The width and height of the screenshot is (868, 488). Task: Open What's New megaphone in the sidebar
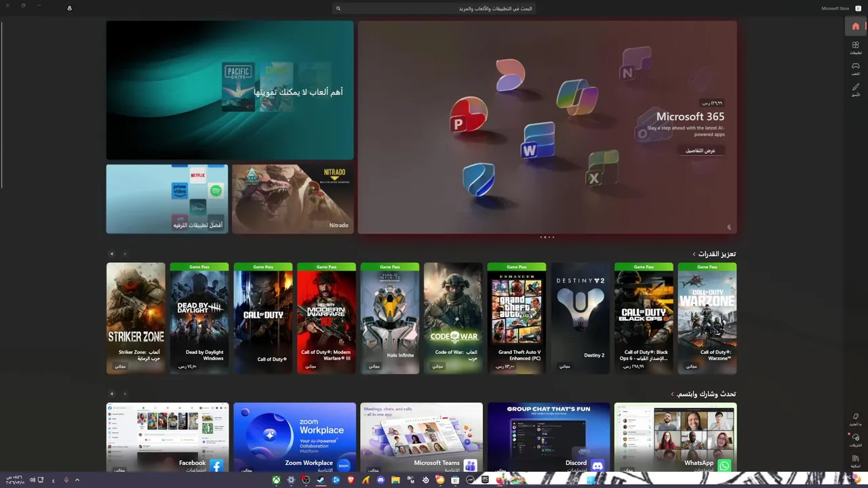click(x=856, y=418)
